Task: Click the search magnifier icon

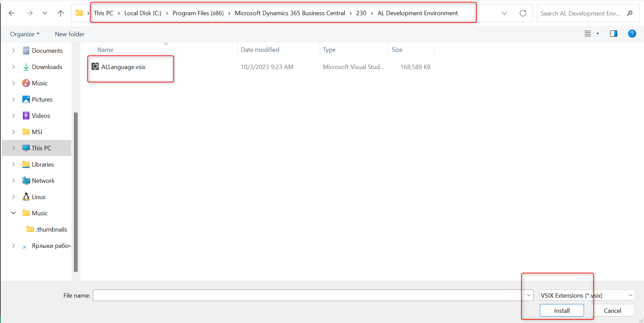Action: click(x=630, y=13)
